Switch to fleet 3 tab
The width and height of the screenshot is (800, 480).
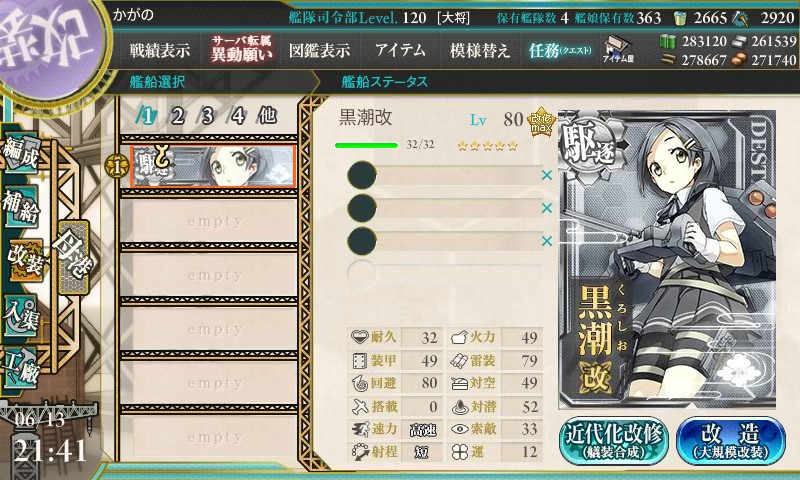[207, 116]
